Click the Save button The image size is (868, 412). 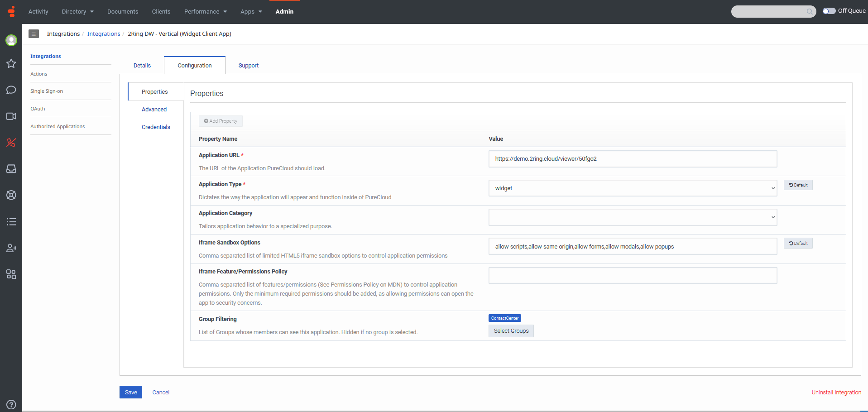tap(130, 392)
